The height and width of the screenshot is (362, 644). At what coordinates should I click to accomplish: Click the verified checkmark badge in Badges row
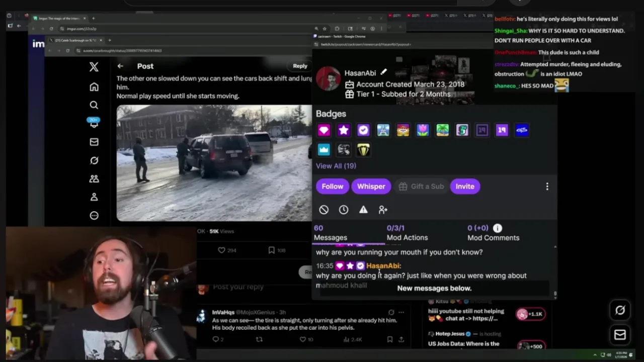click(x=363, y=130)
